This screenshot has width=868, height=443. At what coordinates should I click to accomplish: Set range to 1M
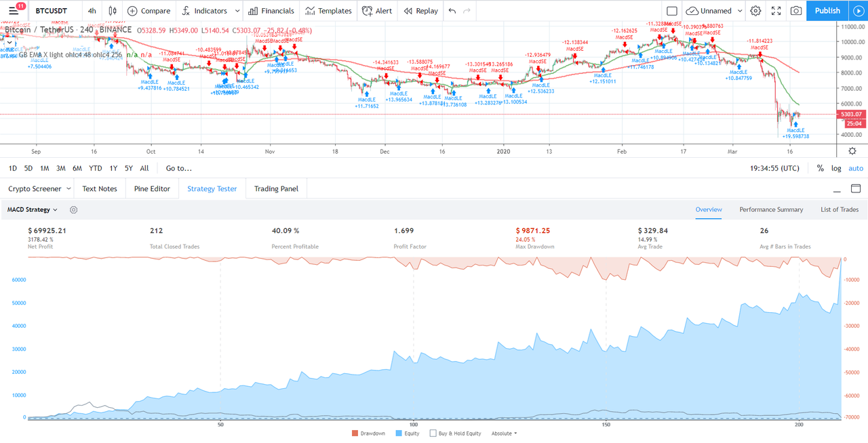45,168
